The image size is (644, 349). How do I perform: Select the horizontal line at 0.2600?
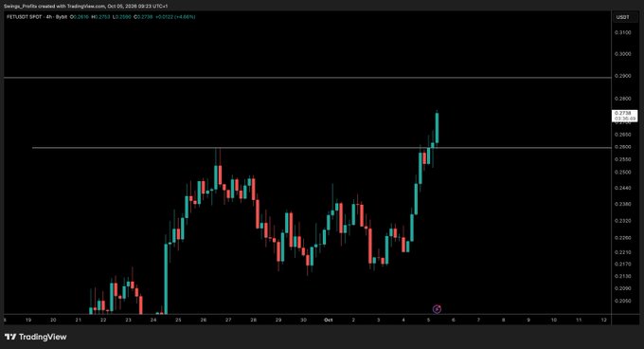tap(322, 148)
